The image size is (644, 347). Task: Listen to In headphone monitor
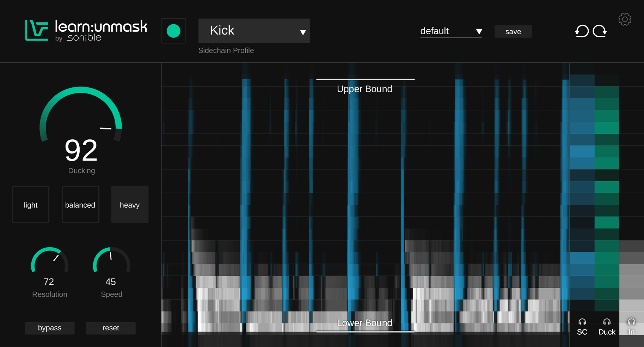[x=631, y=327]
